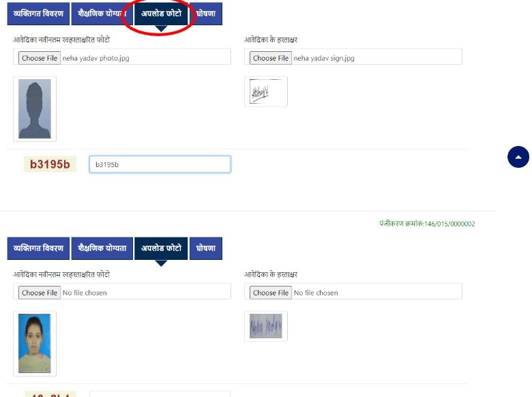This screenshot has width=532, height=397.
Task: Select the upper form's अपलोड फोटो tab
Action: [x=161, y=14]
